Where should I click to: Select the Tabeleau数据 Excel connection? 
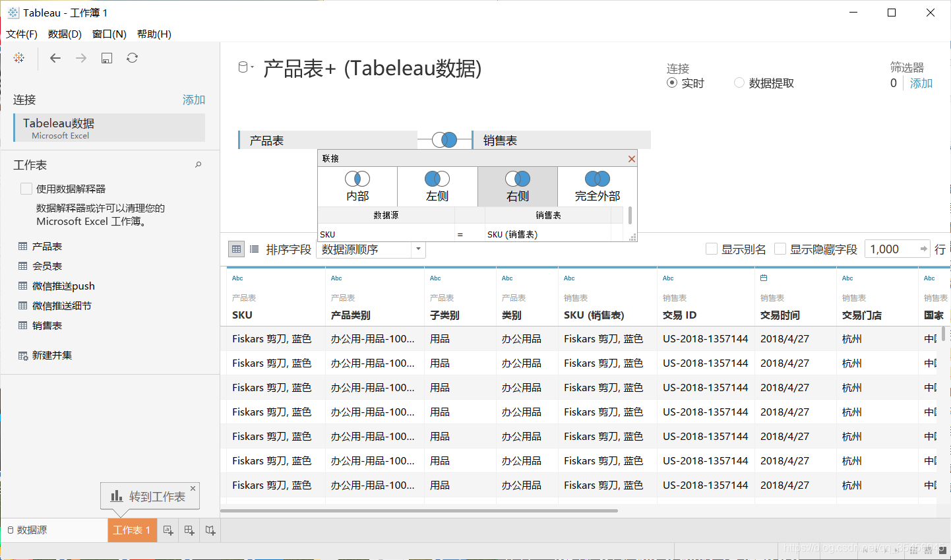[109, 127]
